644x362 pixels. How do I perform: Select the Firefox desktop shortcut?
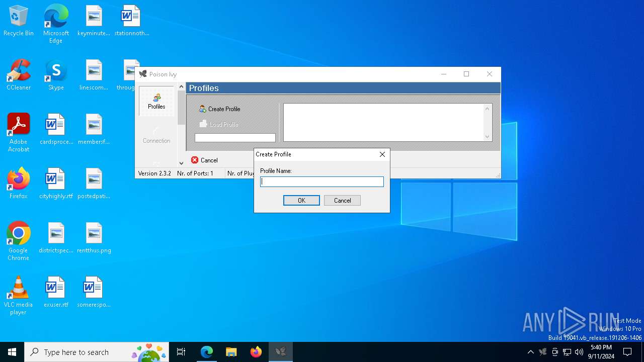pyautogui.click(x=19, y=184)
